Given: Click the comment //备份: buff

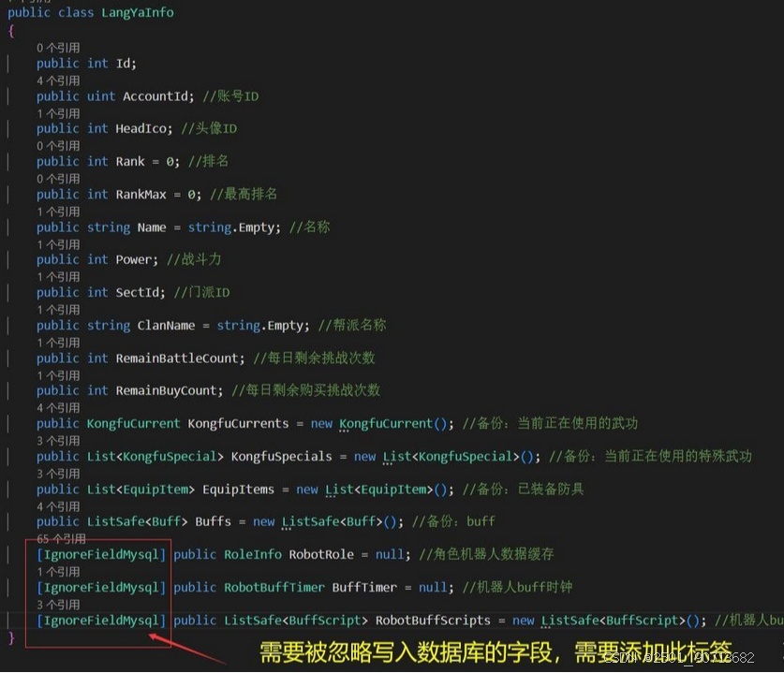Looking at the screenshot, I should 453,521.
